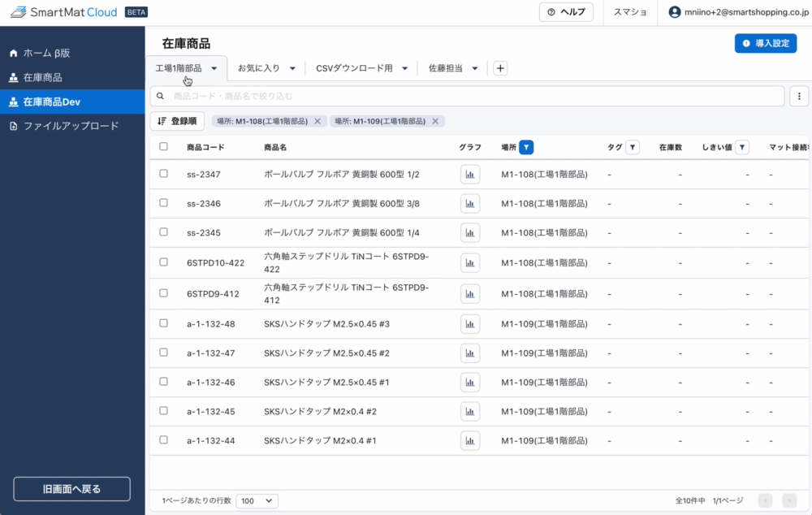Click product name ボールバルブ フルボア 黄銅製 600型 1/2
The width and height of the screenshot is (812, 515).
click(342, 175)
